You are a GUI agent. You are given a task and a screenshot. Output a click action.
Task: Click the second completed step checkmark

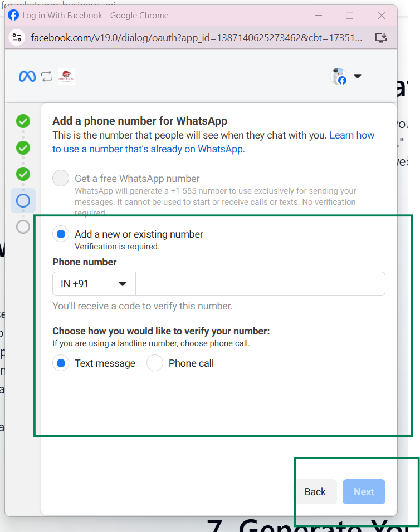point(23,147)
